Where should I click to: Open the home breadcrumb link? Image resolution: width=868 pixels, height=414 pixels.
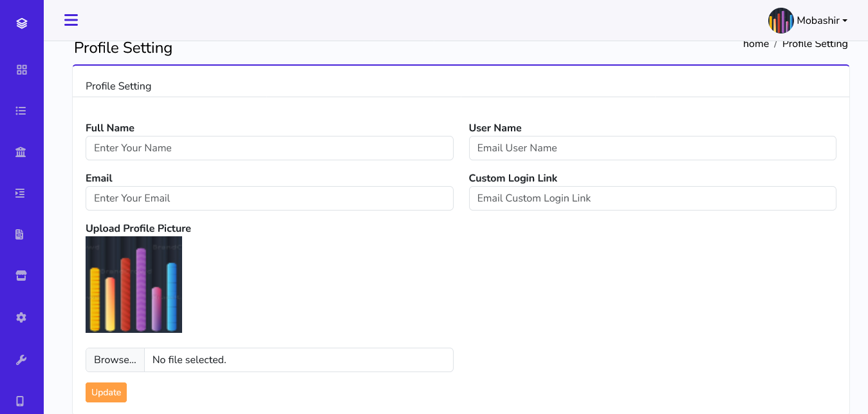[756, 43]
